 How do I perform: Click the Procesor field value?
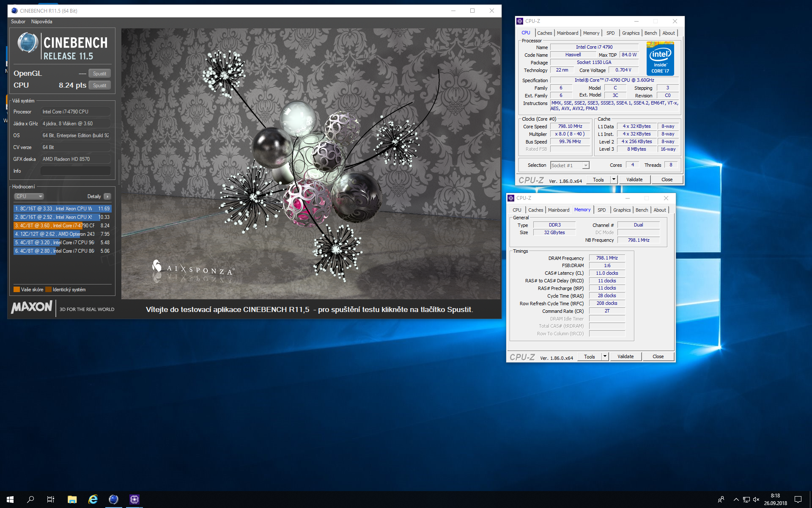click(76, 112)
